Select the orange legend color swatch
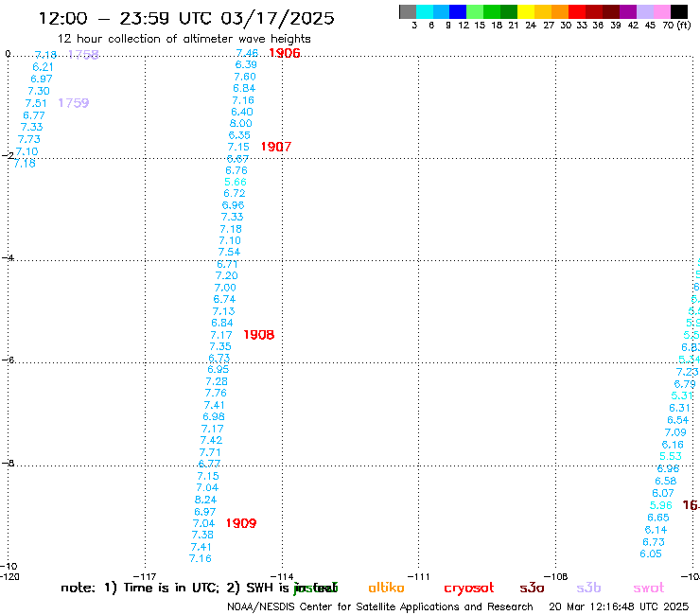This screenshot has width=700, height=615. pos(560,11)
